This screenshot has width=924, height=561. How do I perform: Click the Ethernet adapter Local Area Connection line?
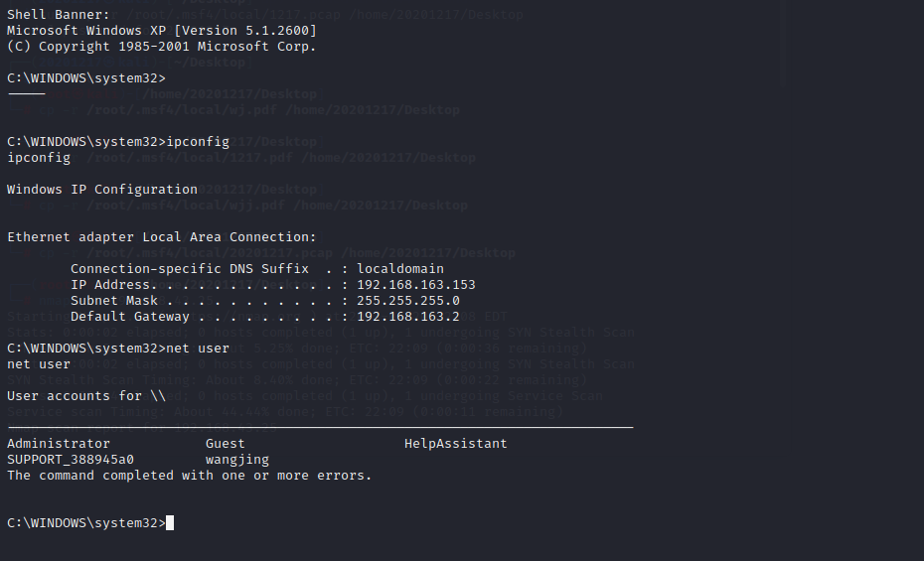click(162, 237)
